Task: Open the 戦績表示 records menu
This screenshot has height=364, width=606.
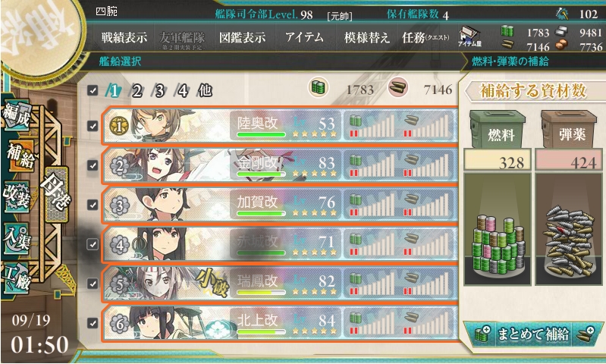Action: pos(124,37)
